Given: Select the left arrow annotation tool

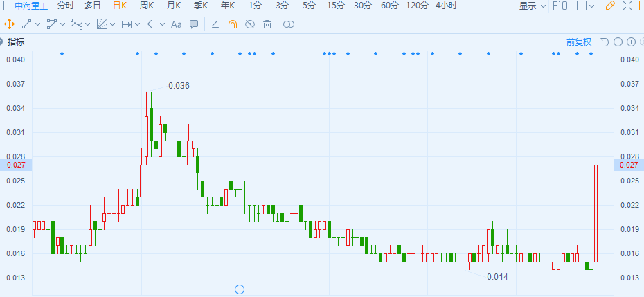Looking at the screenshot, I should click(x=151, y=24).
